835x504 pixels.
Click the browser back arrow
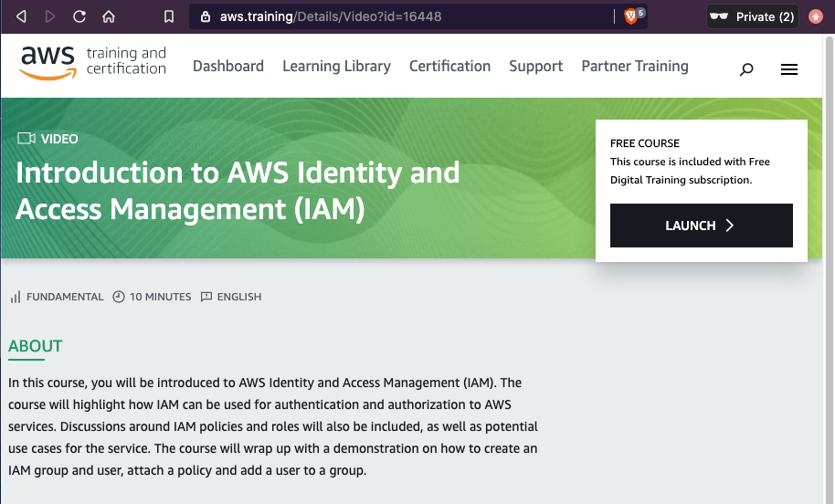tap(22, 16)
